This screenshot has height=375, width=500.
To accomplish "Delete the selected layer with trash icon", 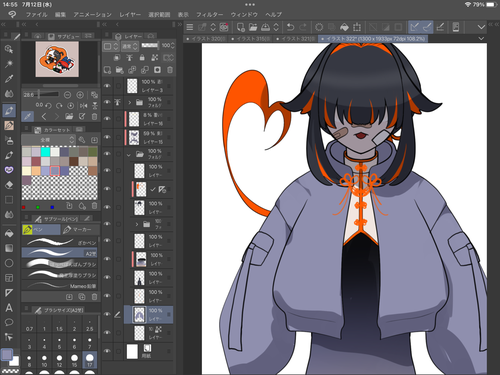I will point(170,70).
